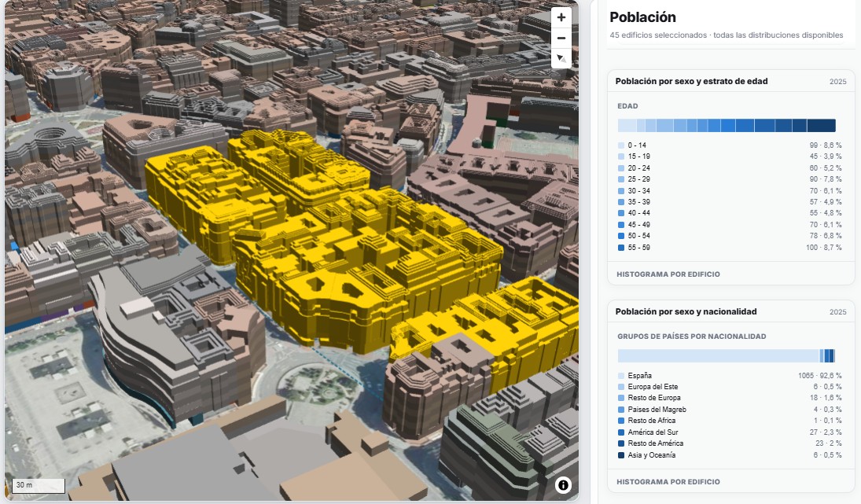Click the 0 - 14 age swatch

621,145
